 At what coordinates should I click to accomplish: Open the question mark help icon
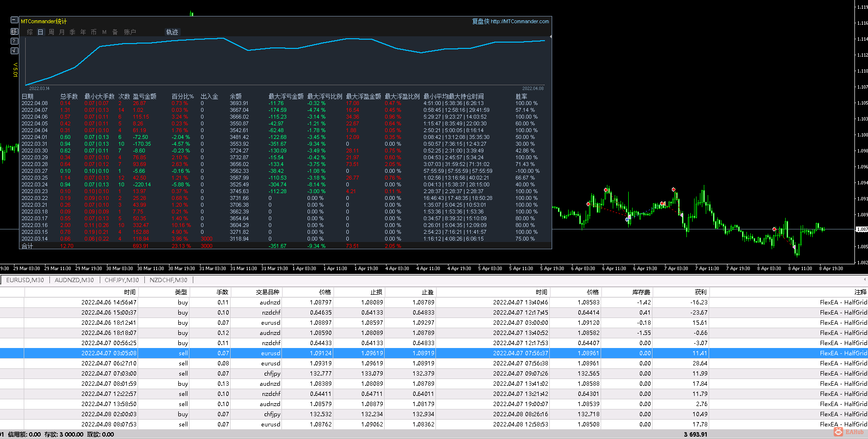(x=15, y=41)
